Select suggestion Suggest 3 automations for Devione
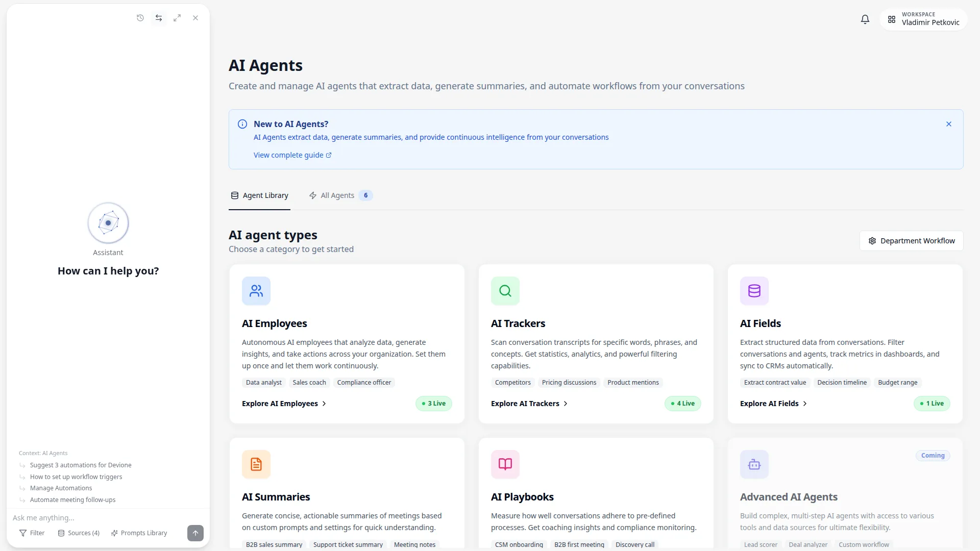Screen dimensions: 980x551 (x=81, y=465)
